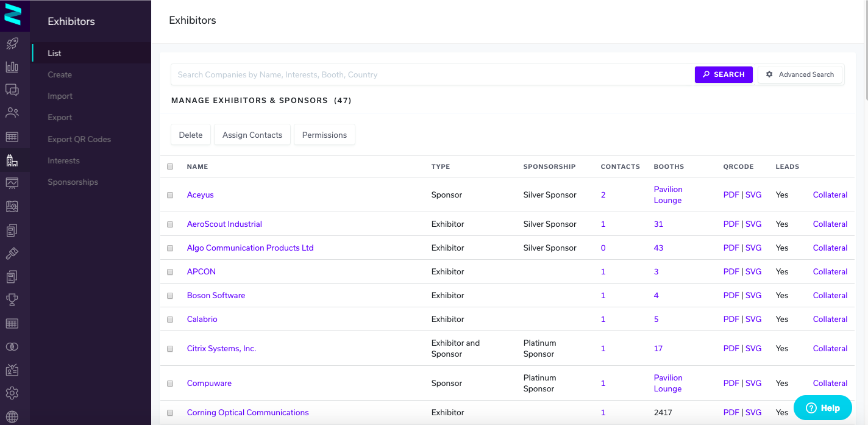Click the NAME column header
Screen dimensions: 868x425
pyautogui.click(x=197, y=166)
